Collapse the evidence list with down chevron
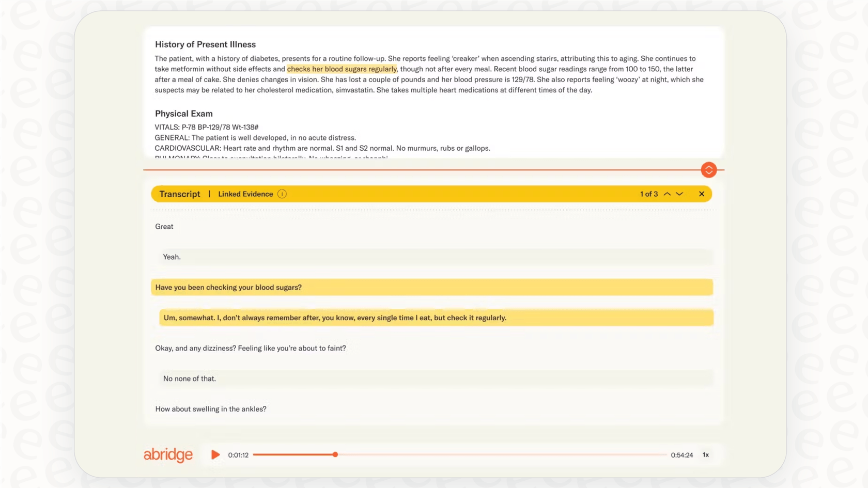Screen dimensions: 868x488 (x=679, y=194)
